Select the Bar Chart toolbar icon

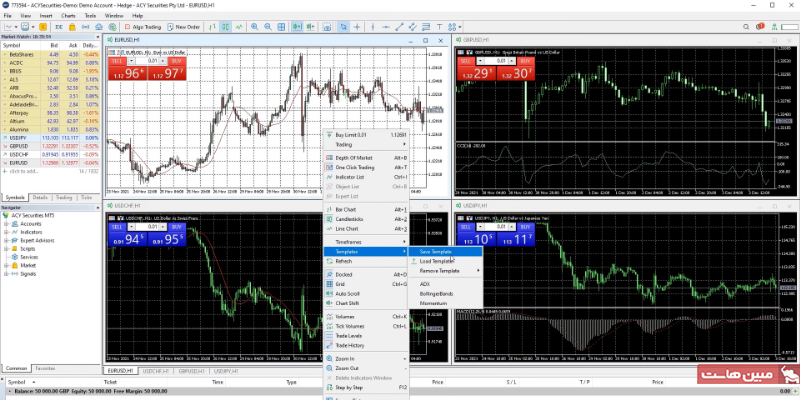point(212,27)
